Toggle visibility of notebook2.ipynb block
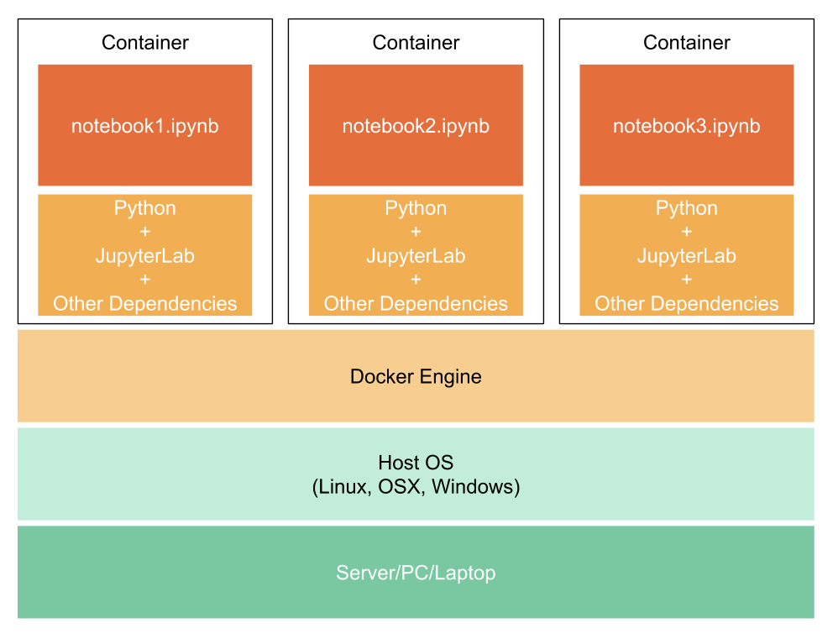The height and width of the screenshot is (644, 838). (416, 124)
